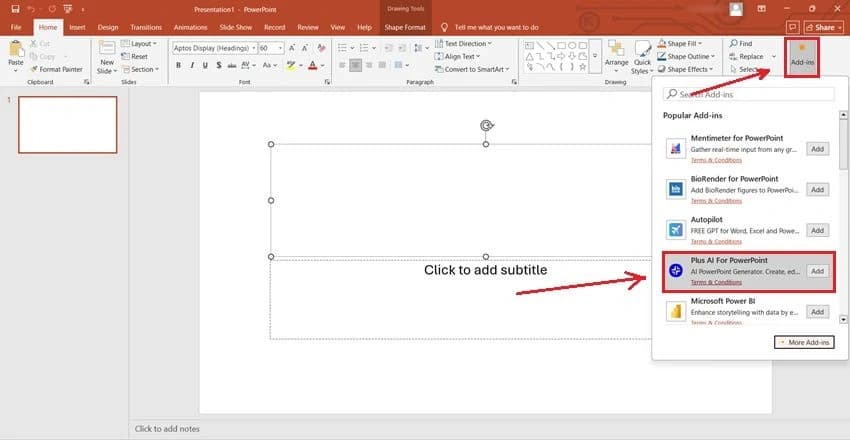Screen dimensions: 850x440
Task: Open the Layout dropdown
Action: point(139,43)
